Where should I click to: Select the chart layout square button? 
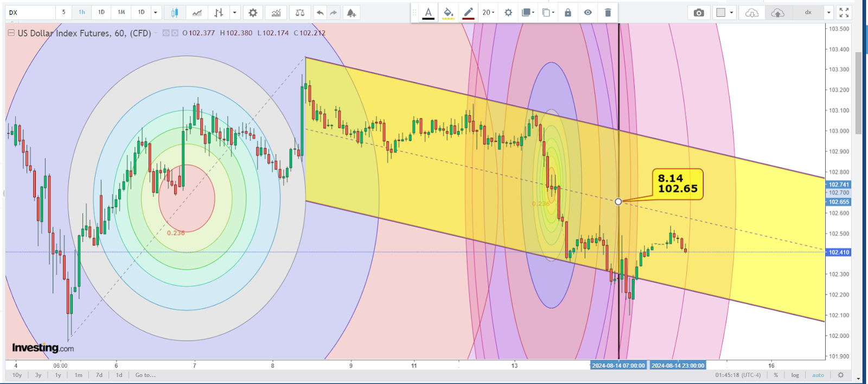(x=720, y=12)
